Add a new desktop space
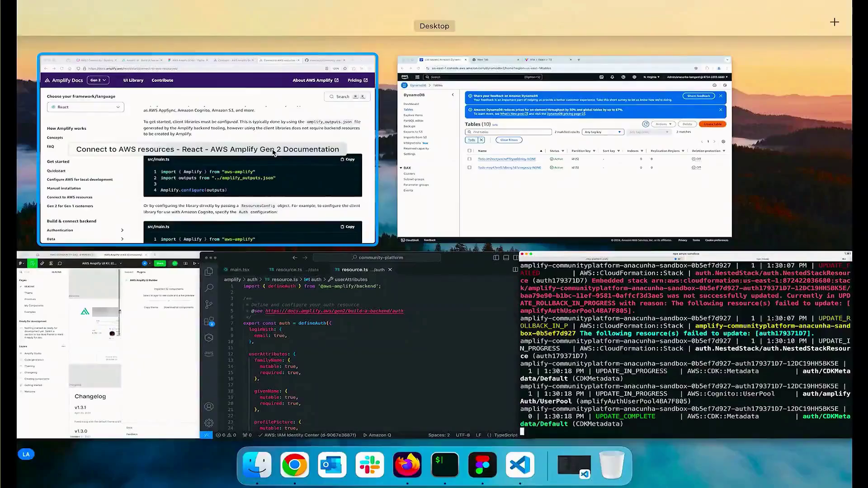 pos(835,22)
